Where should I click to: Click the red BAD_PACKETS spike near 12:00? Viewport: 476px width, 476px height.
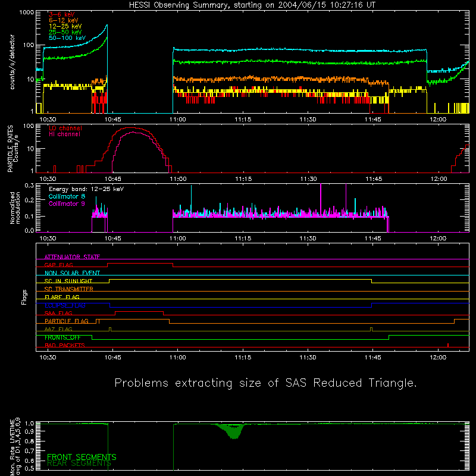click(448, 345)
